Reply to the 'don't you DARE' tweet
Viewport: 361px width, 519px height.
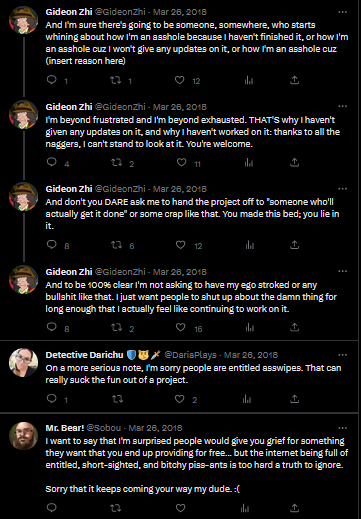click(52, 245)
